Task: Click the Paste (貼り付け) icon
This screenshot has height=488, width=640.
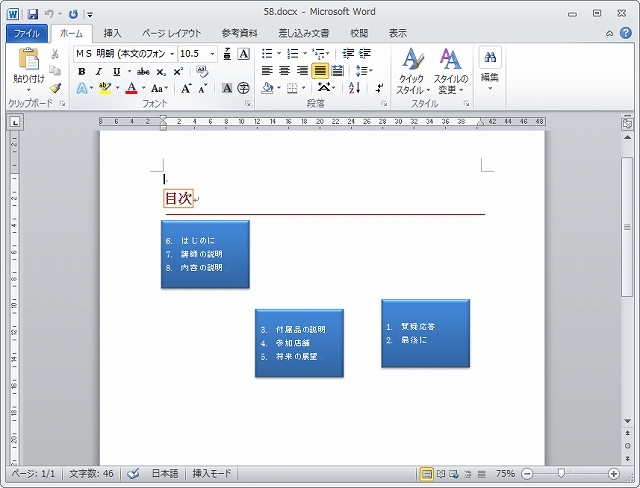Action: tap(28, 64)
